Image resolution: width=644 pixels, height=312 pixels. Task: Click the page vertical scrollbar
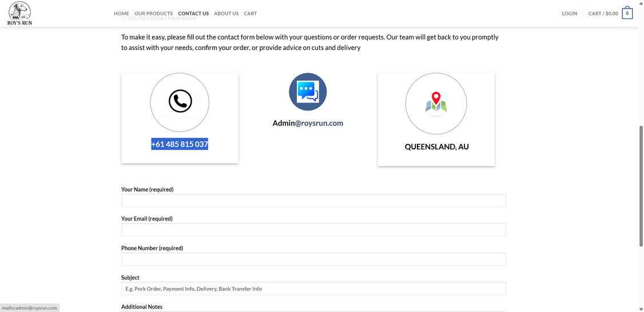click(x=641, y=186)
